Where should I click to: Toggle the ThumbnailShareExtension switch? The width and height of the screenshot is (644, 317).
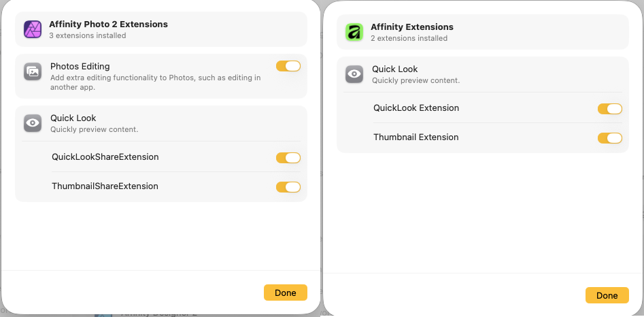288,187
